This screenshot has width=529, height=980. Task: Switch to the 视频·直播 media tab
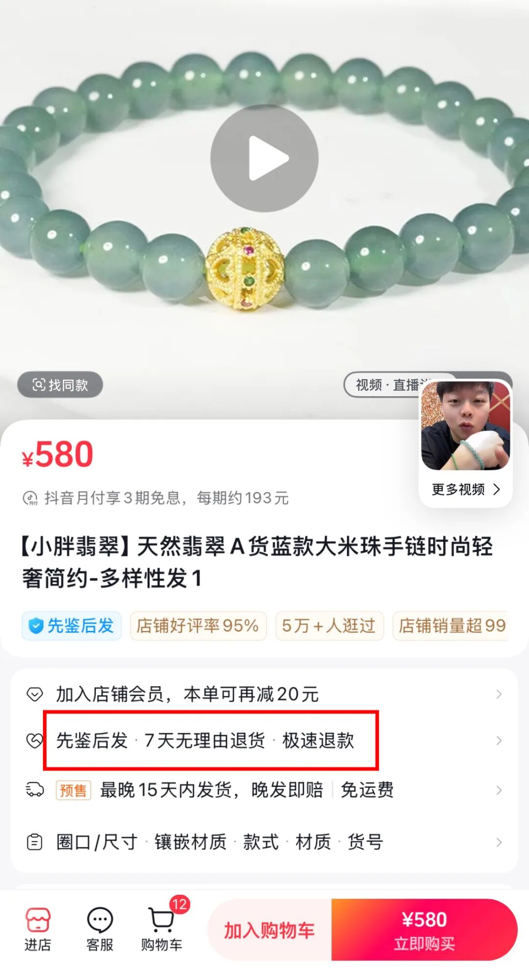382,385
